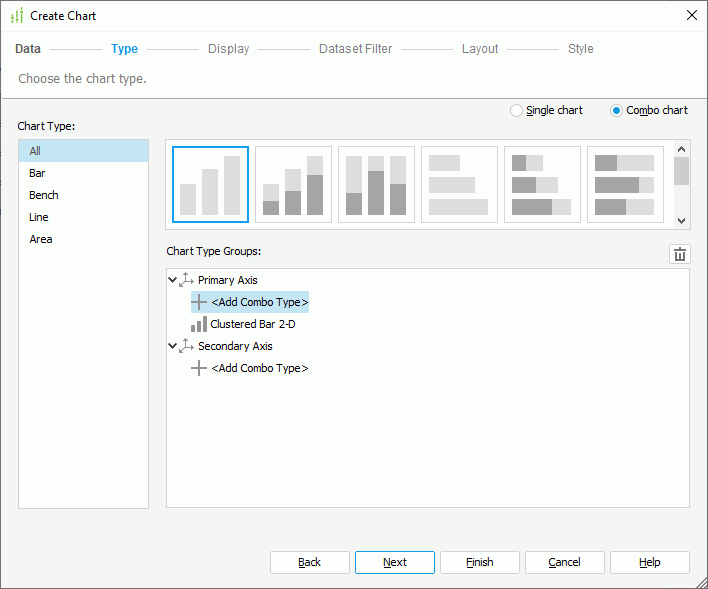The height and width of the screenshot is (589, 708).
Task: Collapse the Primary Axis tree node
Action: (x=173, y=280)
